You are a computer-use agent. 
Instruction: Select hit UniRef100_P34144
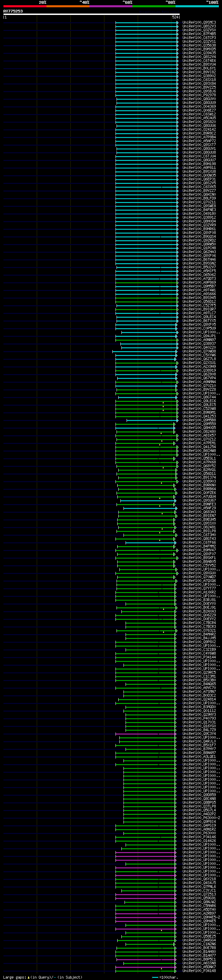click(x=199, y=657)
